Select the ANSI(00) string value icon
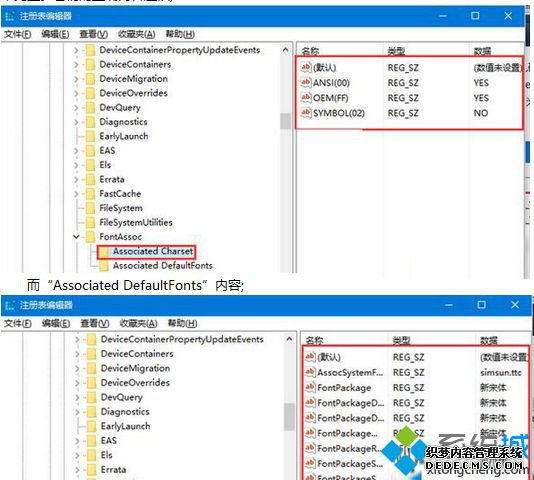The image size is (534, 480). coord(306,82)
